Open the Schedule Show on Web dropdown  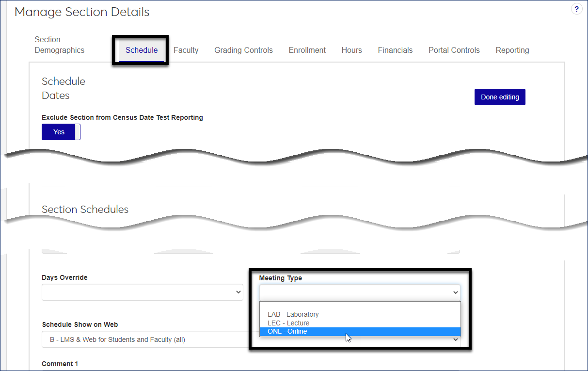pos(145,339)
